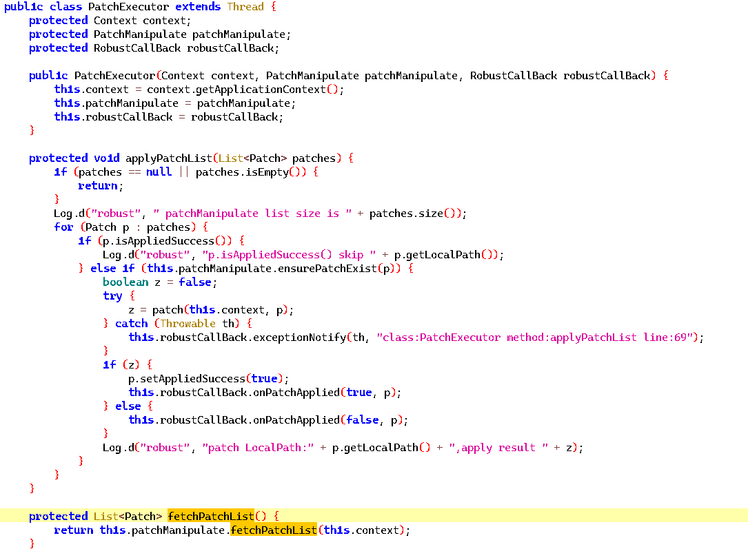Click RobustCallBack type in the field declaration
This screenshot has height=560, width=748.
137,48
